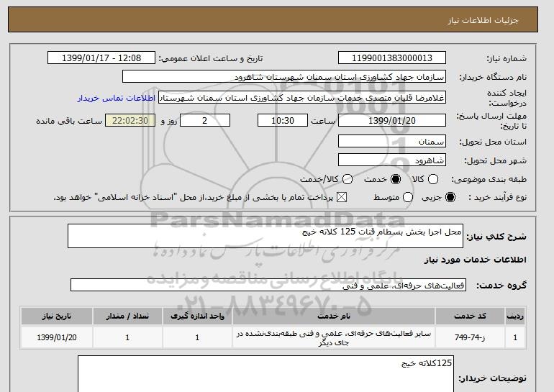Click the need date cell 1399/01/20

[x=57, y=337]
